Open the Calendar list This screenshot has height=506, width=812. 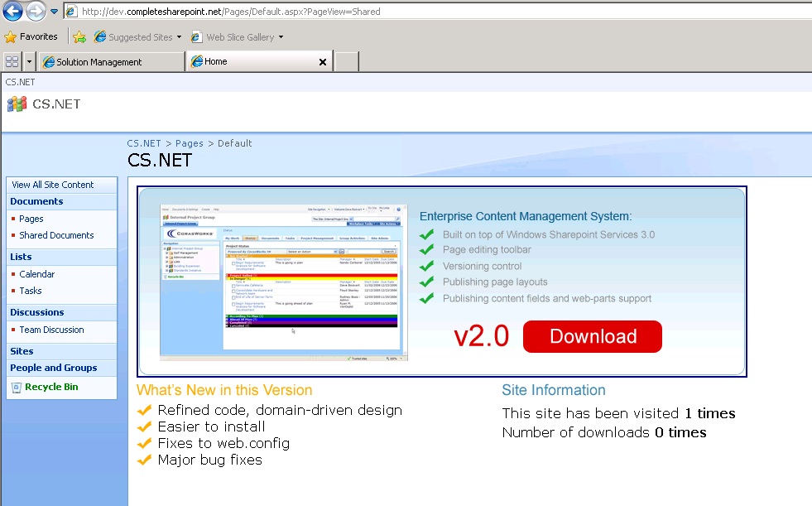click(36, 274)
